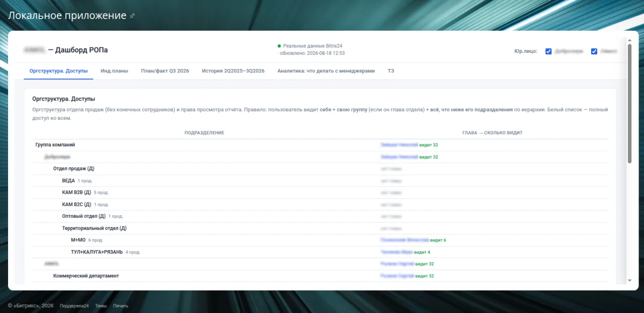The image size is (644, 313).
Task: Select the Группа компаний row
Action: coord(320,145)
